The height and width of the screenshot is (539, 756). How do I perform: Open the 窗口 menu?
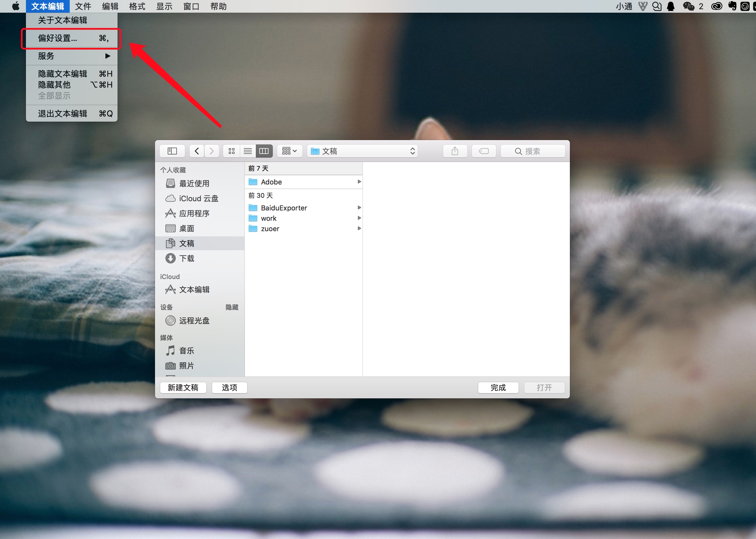[x=191, y=6]
